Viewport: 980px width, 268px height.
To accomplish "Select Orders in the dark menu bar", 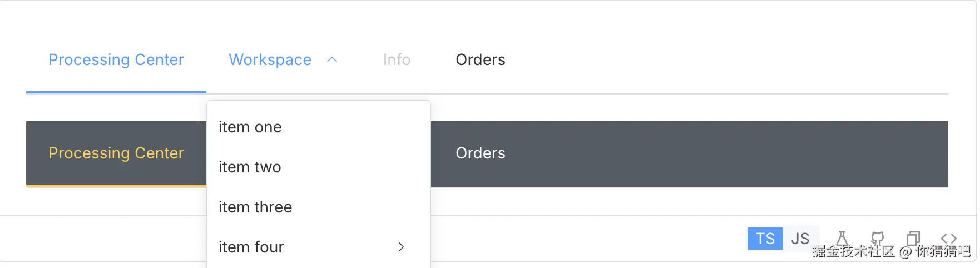I will (x=481, y=153).
